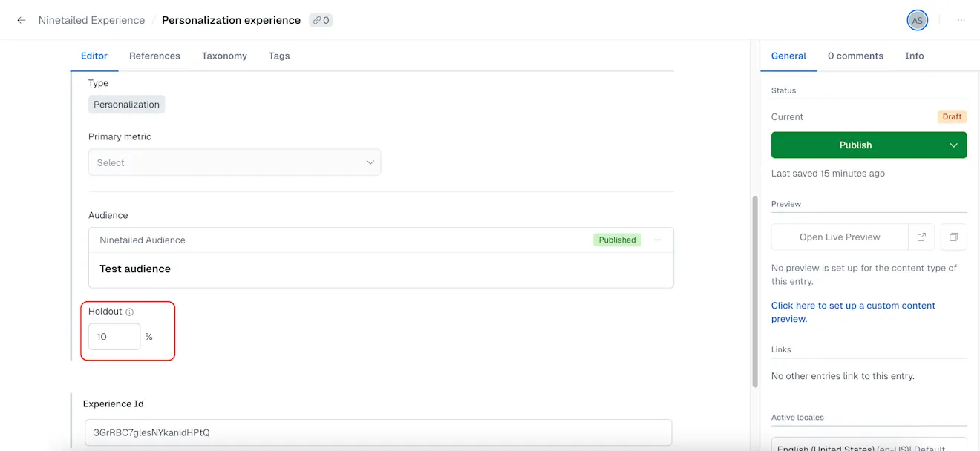Switch to the References tab

coord(154,55)
